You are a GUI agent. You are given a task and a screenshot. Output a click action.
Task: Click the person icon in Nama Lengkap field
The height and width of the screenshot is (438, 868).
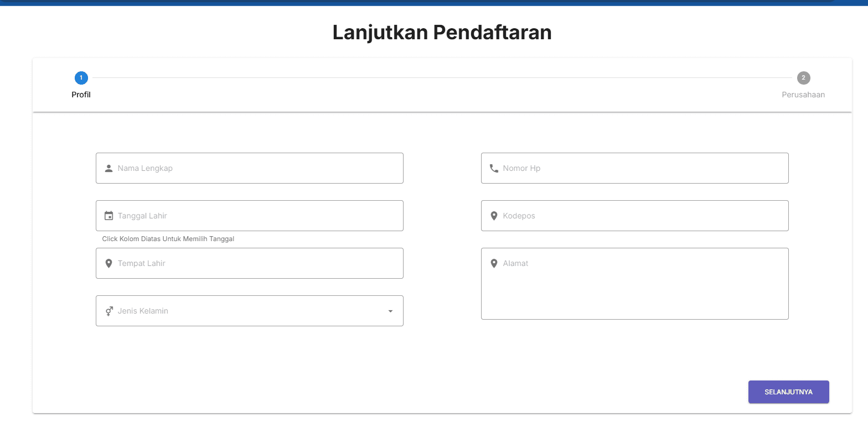[108, 168]
